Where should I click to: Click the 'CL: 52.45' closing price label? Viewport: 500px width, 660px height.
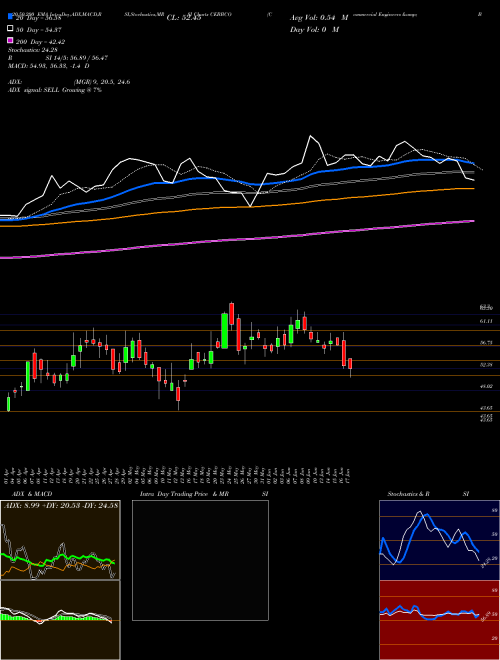(184, 18)
